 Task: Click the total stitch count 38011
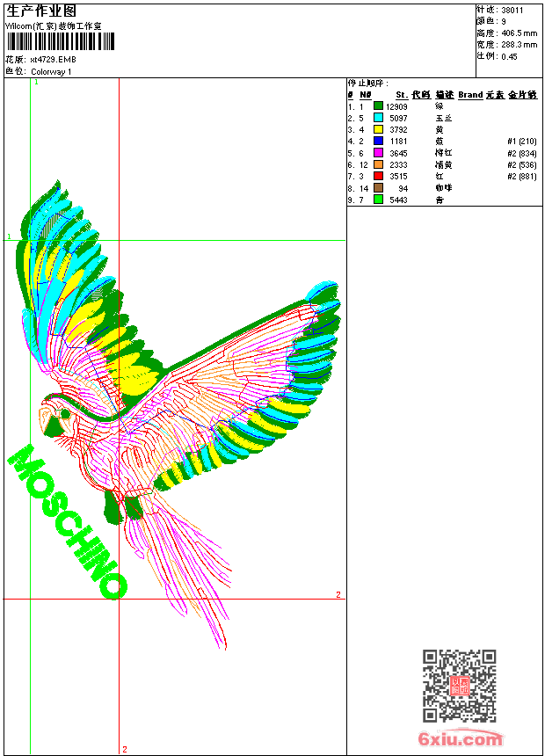[512, 11]
